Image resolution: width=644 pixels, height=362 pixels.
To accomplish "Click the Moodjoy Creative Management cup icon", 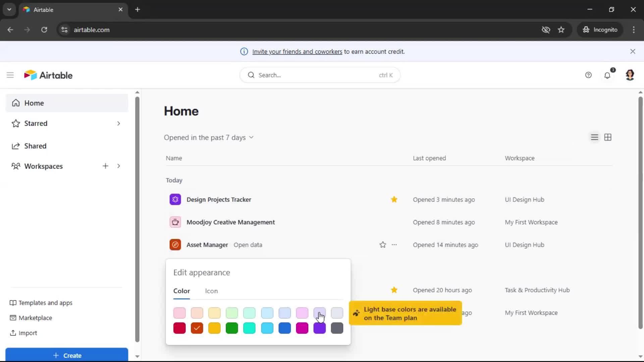I will 175,222.
